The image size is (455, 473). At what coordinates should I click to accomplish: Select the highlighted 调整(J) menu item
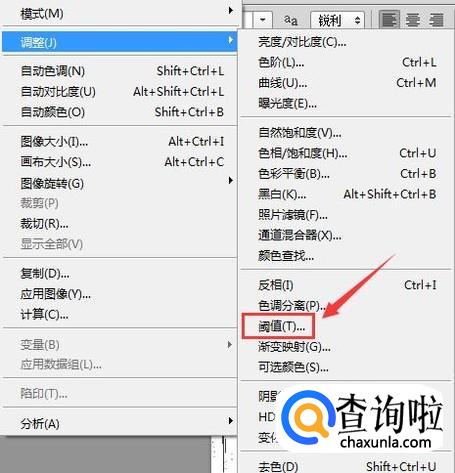point(120,42)
